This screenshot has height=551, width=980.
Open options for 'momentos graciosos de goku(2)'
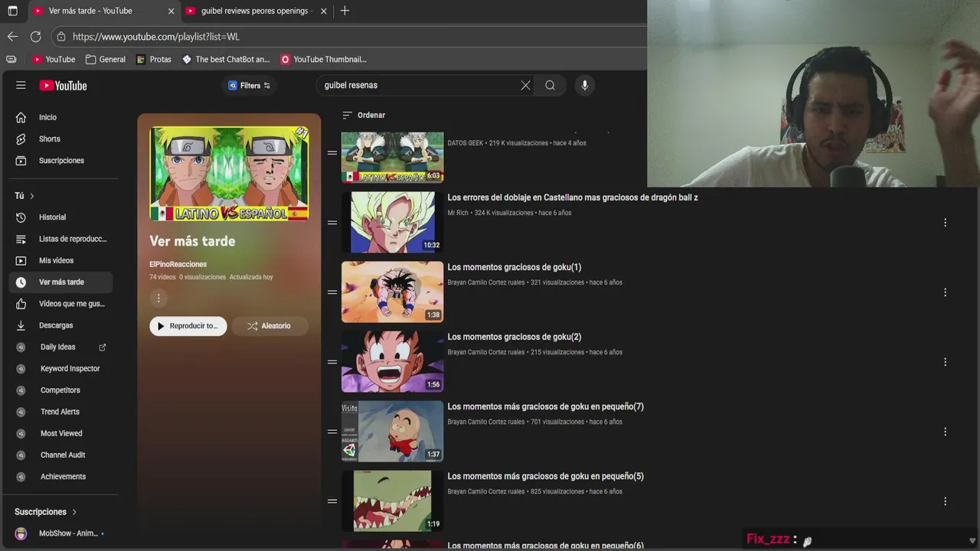point(945,362)
